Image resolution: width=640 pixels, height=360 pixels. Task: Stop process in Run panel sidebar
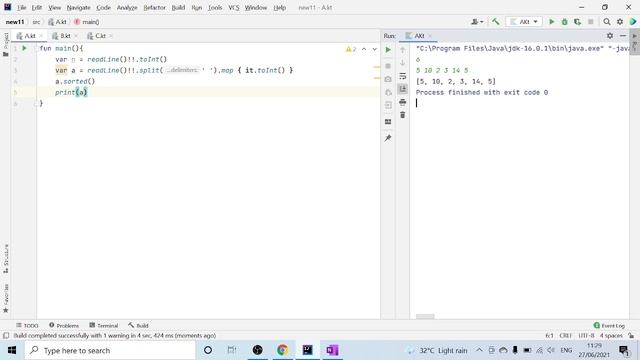388,66
